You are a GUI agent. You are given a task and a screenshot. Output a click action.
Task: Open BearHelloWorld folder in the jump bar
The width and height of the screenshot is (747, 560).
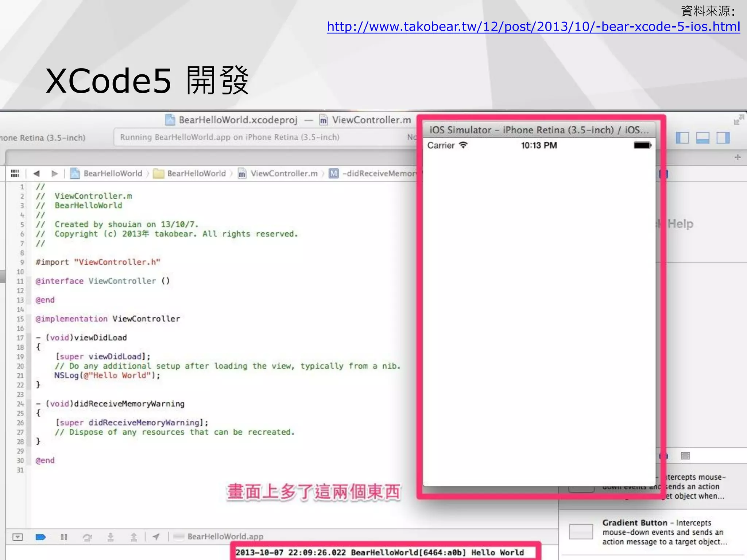[190, 174]
